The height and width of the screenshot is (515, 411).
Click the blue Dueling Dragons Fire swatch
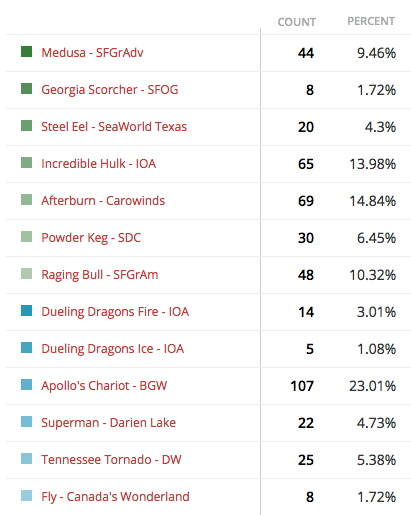pos(26,311)
